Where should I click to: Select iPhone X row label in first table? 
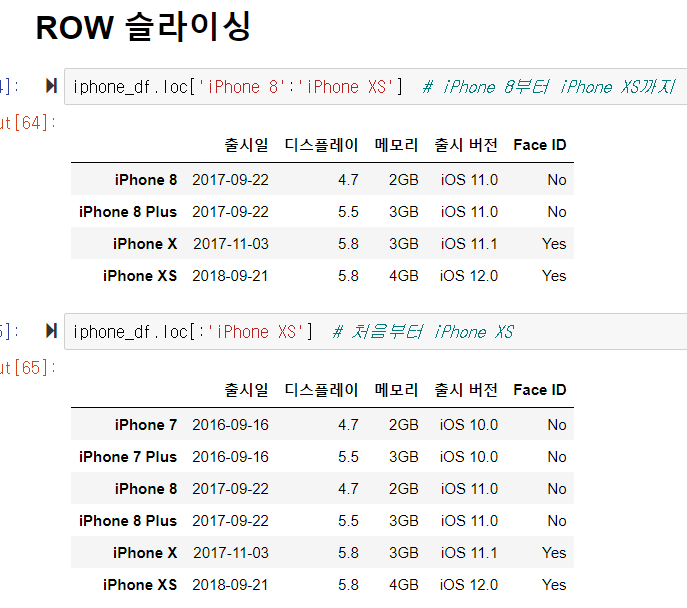[145, 244]
